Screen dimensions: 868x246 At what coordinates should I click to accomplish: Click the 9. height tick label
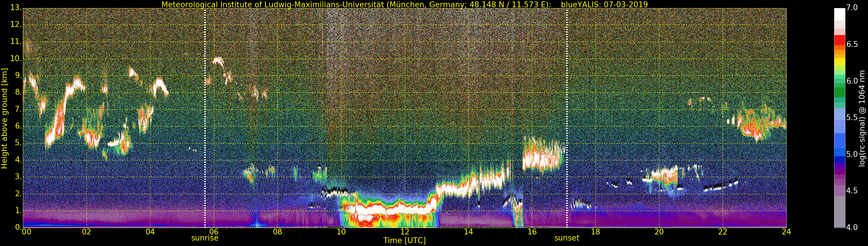pos(18,76)
